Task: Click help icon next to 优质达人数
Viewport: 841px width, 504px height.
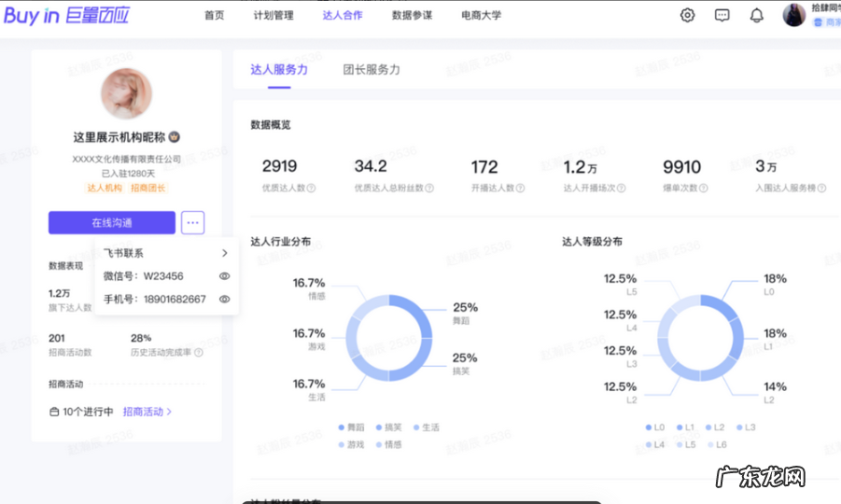Action: tap(311, 189)
